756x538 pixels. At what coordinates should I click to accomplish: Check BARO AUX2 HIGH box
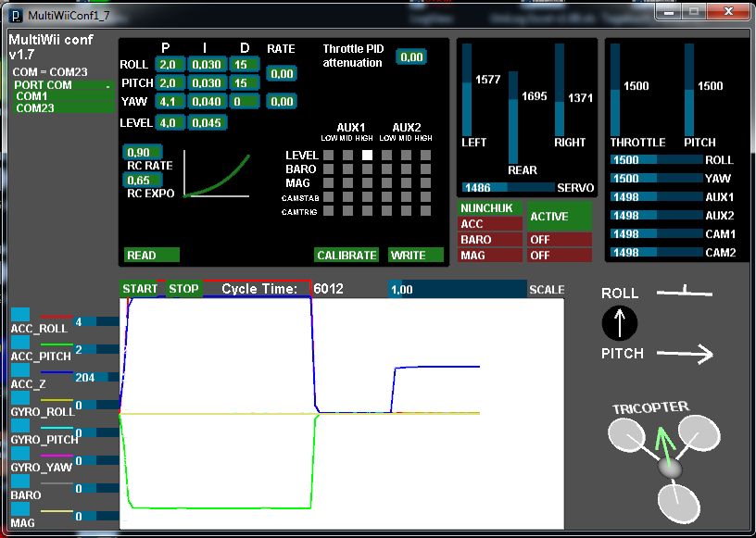click(426, 169)
